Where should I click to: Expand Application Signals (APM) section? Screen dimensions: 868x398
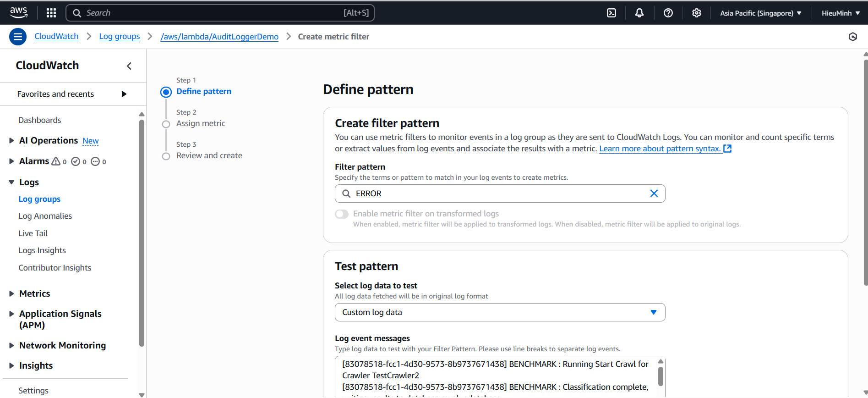(x=11, y=314)
